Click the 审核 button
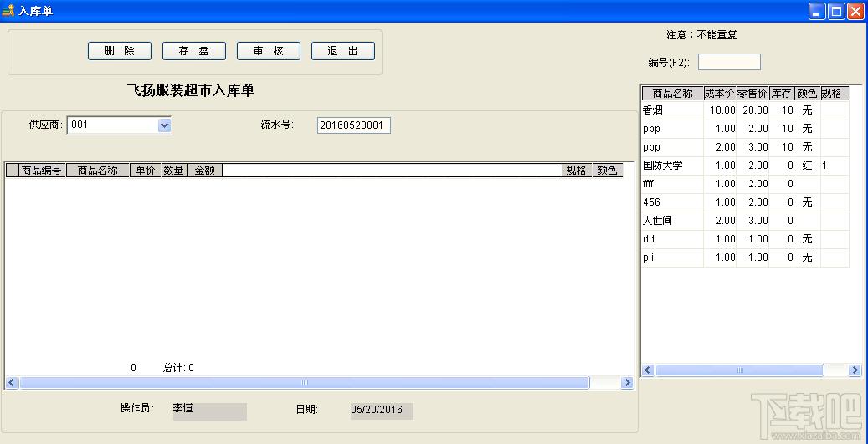Image resolution: width=868 pixels, height=444 pixels. click(269, 51)
